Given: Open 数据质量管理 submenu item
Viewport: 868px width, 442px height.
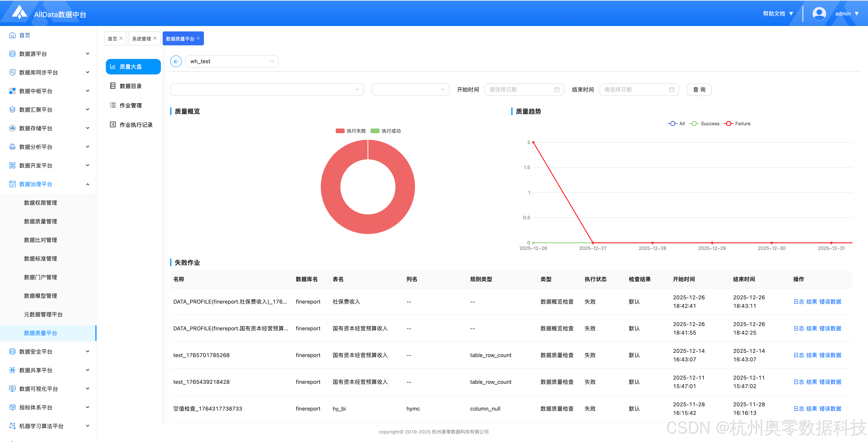Looking at the screenshot, I should (x=41, y=221).
